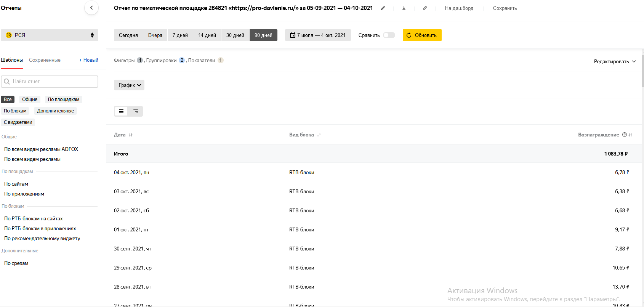Download the report using the download icon
This screenshot has height=308, width=644.
tap(404, 8)
